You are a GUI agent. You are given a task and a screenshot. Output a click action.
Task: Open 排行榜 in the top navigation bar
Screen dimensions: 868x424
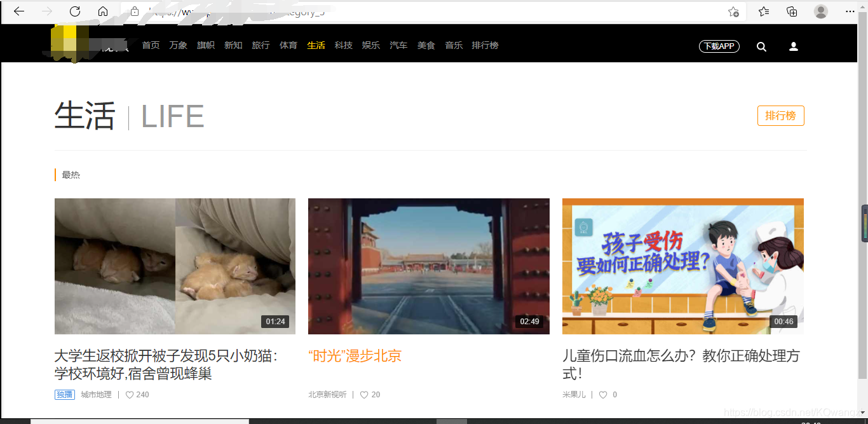485,45
